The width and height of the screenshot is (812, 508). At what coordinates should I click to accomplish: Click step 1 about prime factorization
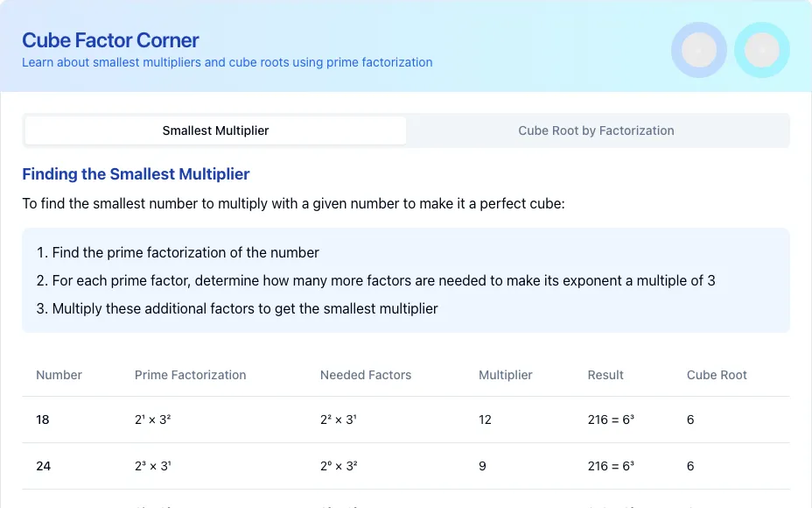coord(178,252)
